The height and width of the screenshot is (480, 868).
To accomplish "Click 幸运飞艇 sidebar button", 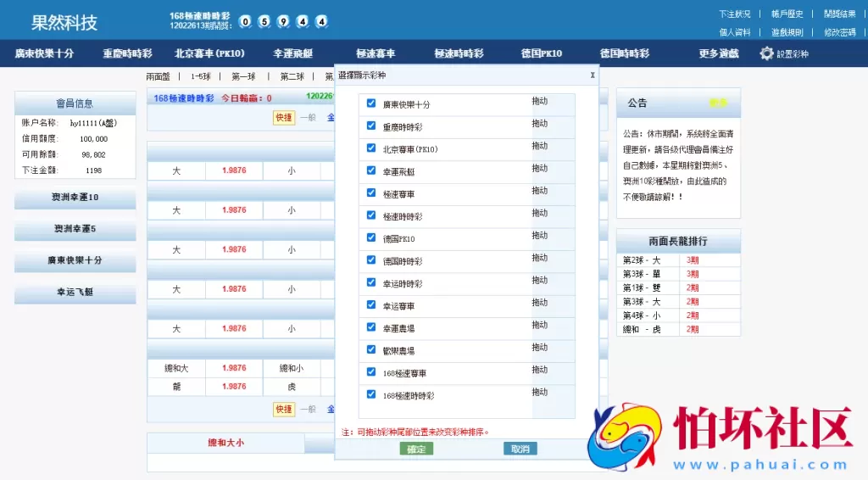I will (75, 293).
